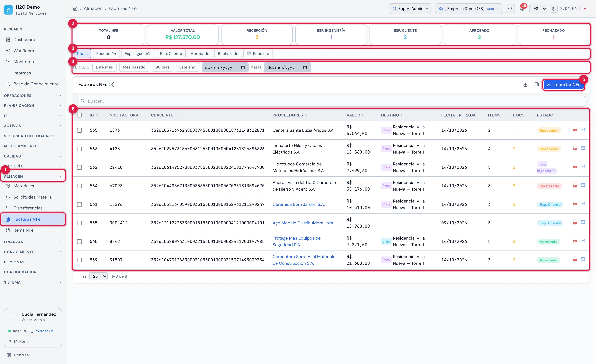Select checkbox for invoice ID 535
This screenshot has width=596, height=364.
click(x=79, y=223)
